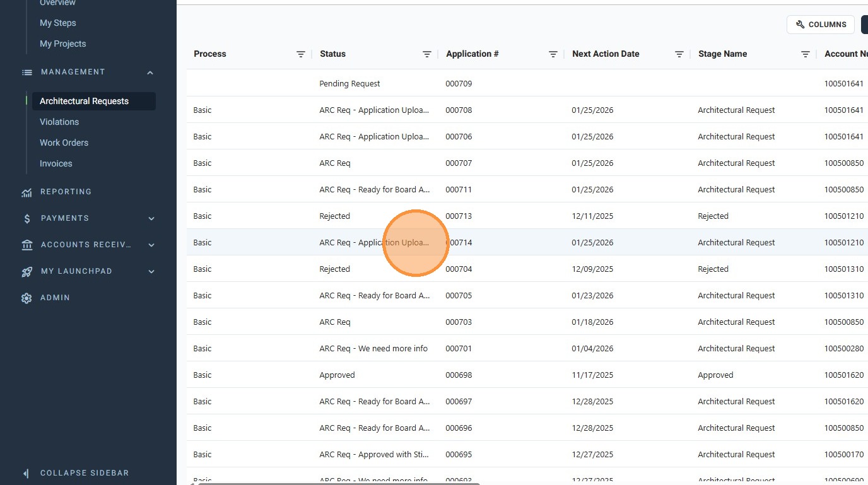Open the Stage Name column filter icon

[x=806, y=54]
